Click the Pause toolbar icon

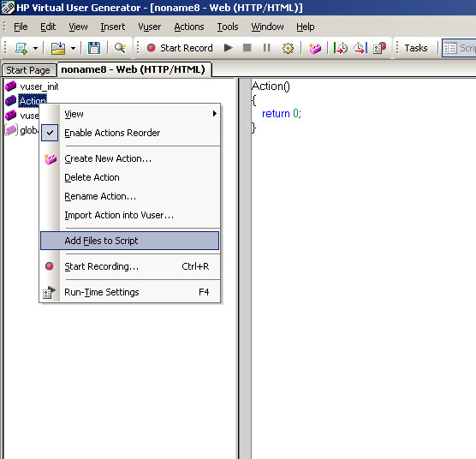267,48
